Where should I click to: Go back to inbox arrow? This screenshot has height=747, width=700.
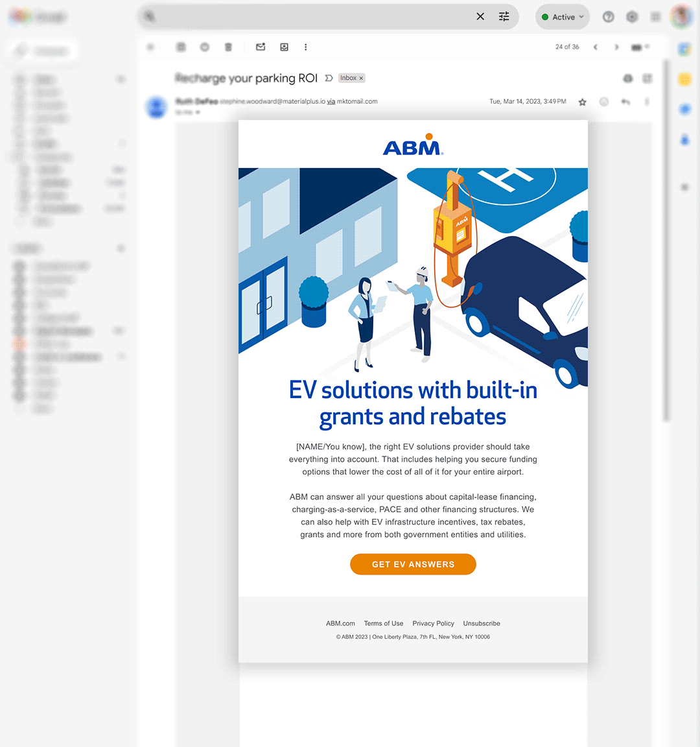(150, 47)
